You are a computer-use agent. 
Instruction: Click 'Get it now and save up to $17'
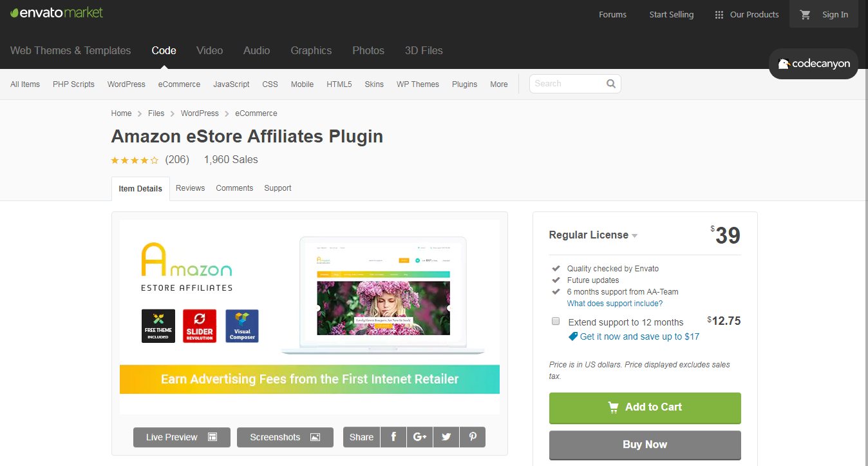point(639,336)
